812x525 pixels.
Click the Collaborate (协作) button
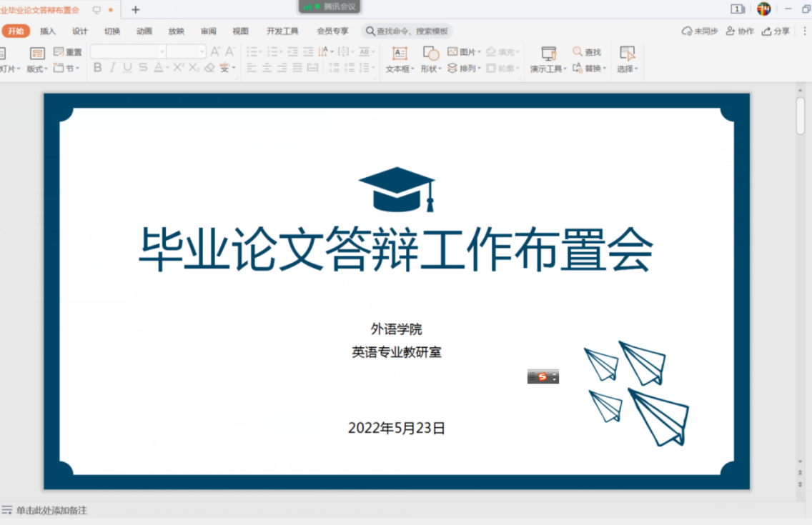(740, 31)
